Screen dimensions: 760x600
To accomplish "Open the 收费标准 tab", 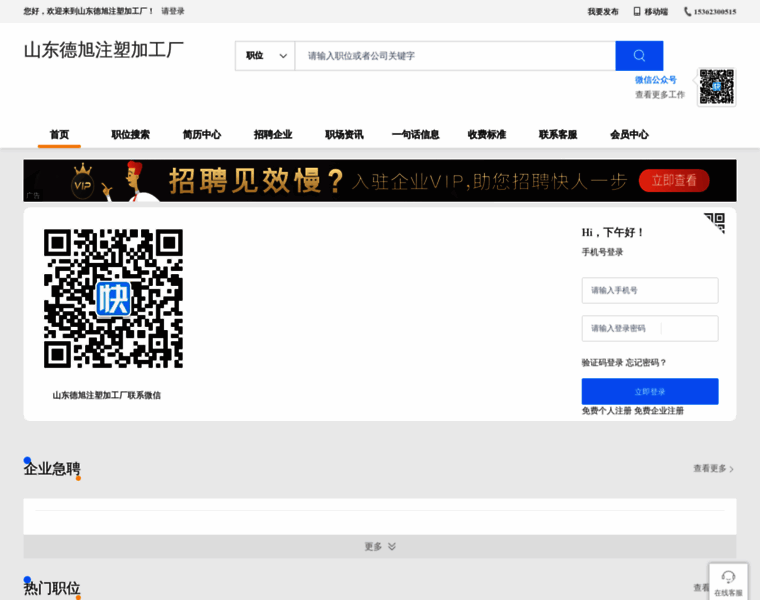I will coord(487,134).
